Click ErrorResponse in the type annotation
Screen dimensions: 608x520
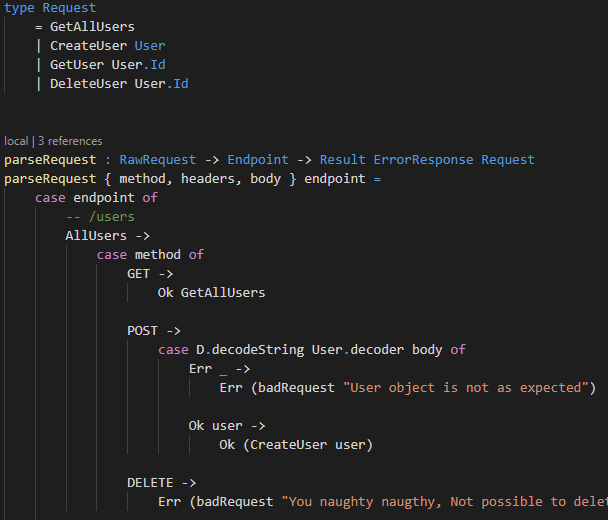423,160
